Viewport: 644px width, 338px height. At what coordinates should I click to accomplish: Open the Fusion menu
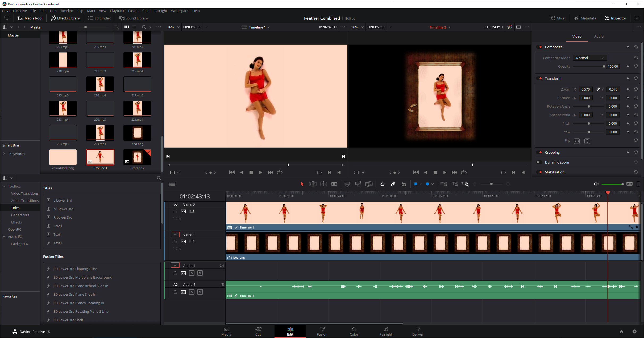(x=133, y=11)
